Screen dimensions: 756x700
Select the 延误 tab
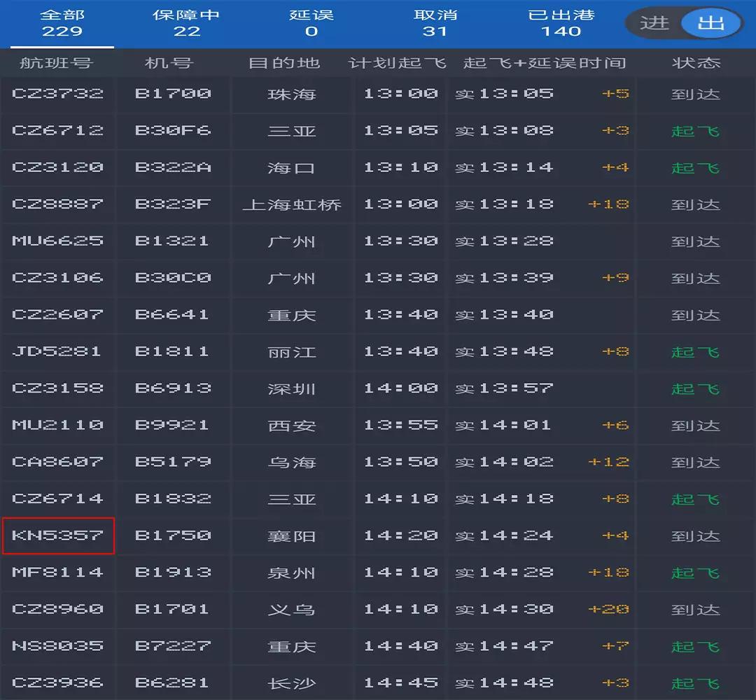tap(311, 23)
